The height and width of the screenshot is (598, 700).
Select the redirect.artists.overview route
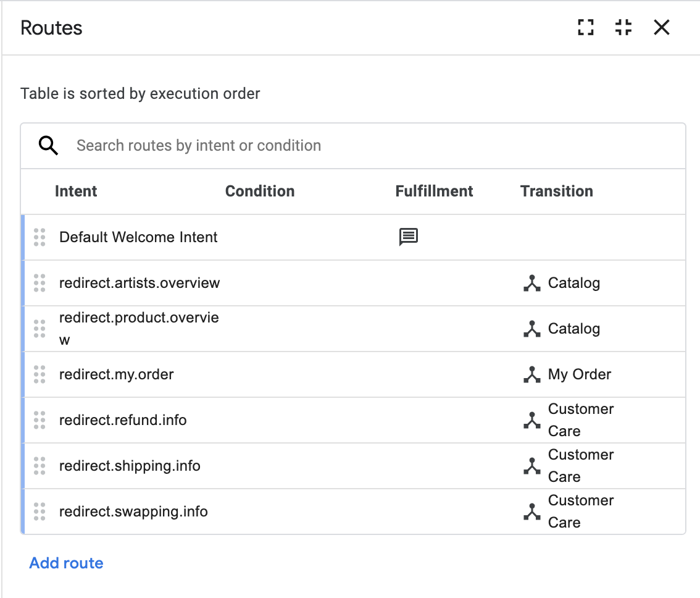coord(139,282)
